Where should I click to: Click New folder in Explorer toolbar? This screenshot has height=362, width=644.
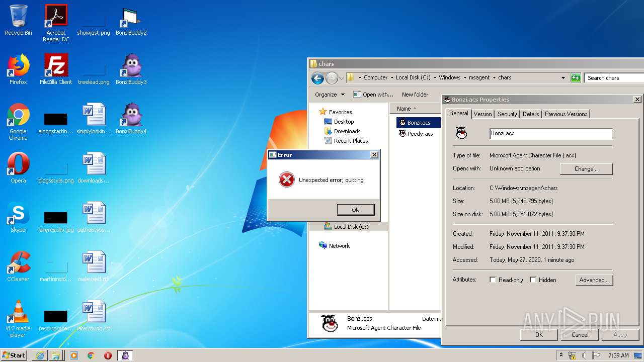point(415,95)
